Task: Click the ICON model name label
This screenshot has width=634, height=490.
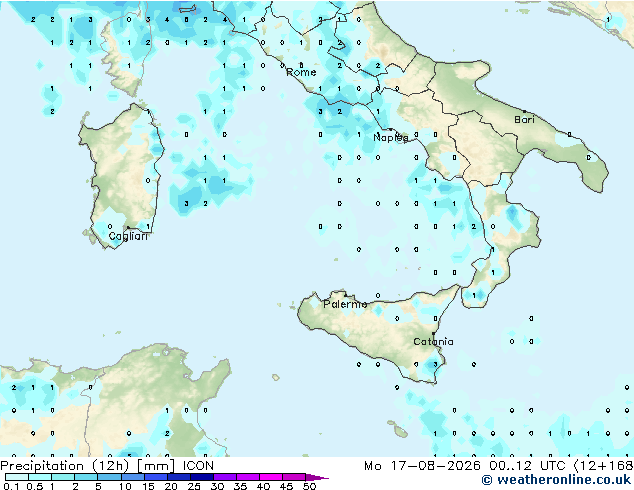Action: point(198,466)
